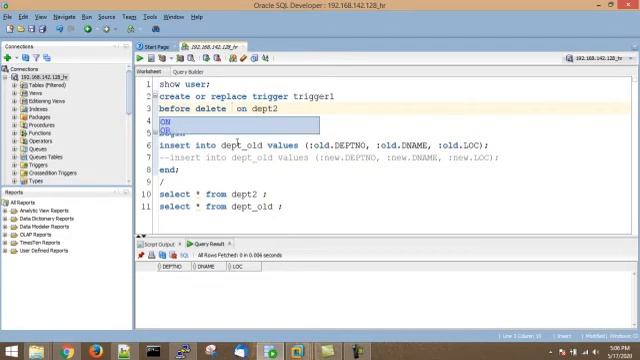Viewport: 640px width, 360px height.
Task: Select User Defined Reports item
Action: (44, 251)
